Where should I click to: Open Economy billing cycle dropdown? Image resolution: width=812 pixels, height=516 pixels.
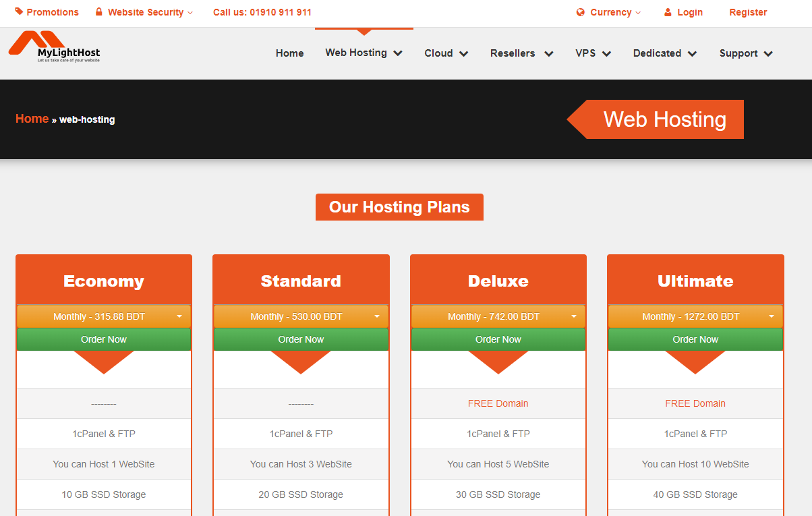point(104,316)
